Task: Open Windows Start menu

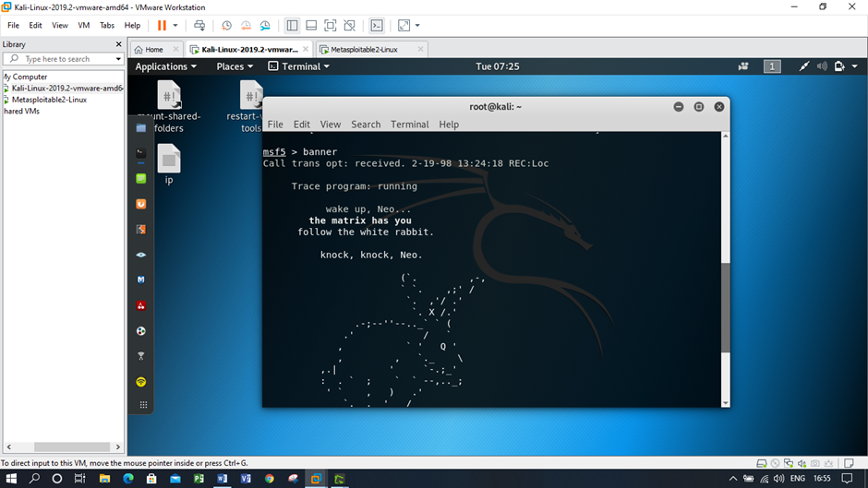Action: pyautogui.click(x=11, y=479)
